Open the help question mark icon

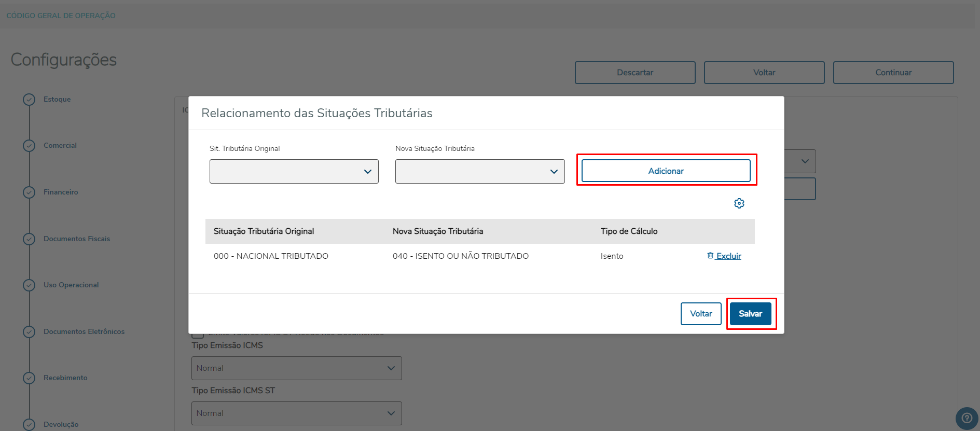pyautogui.click(x=967, y=418)
